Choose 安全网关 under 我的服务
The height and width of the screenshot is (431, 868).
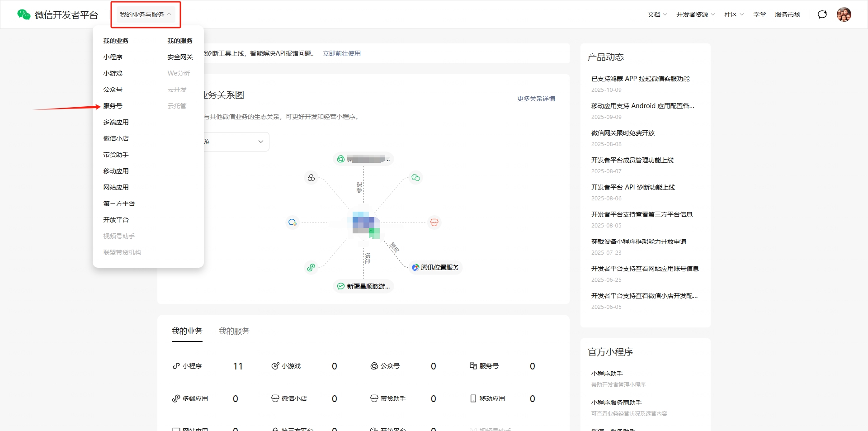click(180, 57)
